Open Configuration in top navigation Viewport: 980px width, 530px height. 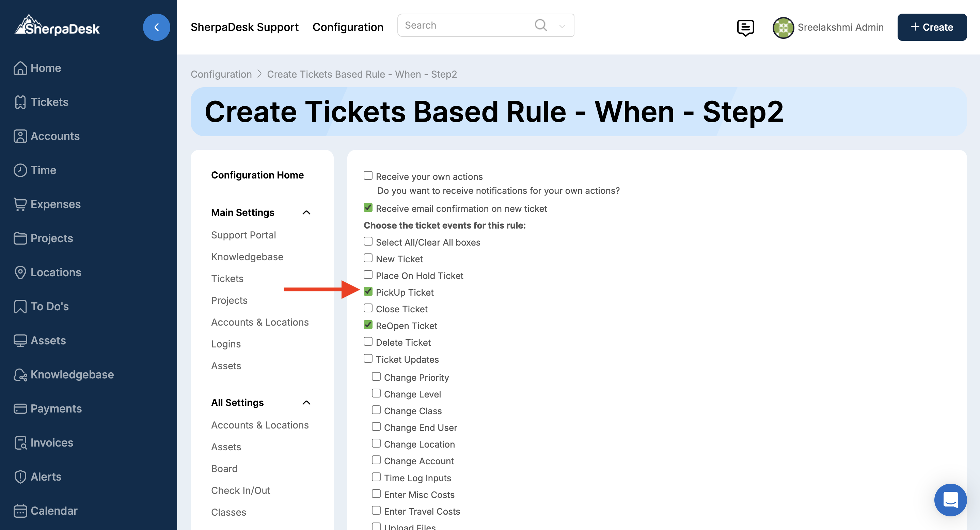pos(348,27)
